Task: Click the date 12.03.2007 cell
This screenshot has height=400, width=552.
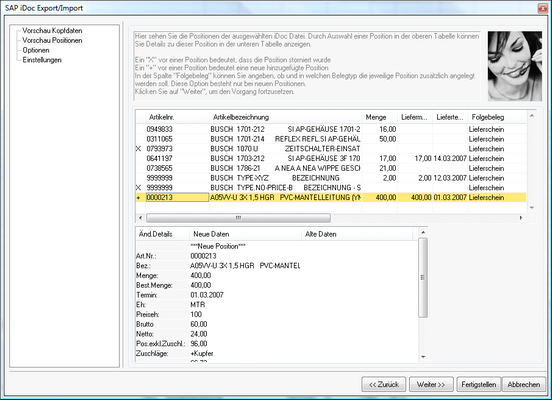Action: coord(450,178)
